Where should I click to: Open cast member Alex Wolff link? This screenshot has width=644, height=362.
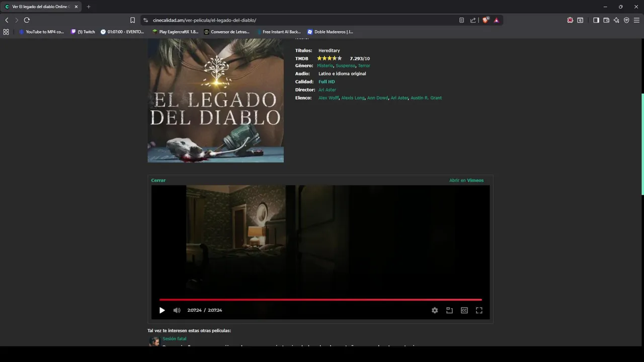(329, 98)
